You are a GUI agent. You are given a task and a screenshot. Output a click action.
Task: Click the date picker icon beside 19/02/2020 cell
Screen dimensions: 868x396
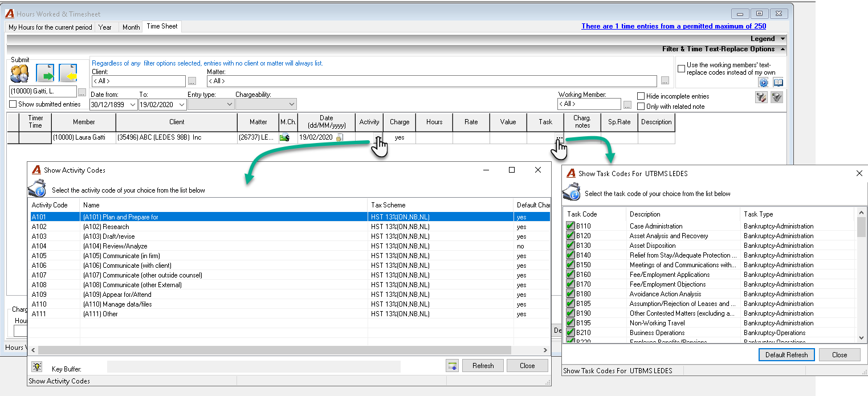coord(339,137)
